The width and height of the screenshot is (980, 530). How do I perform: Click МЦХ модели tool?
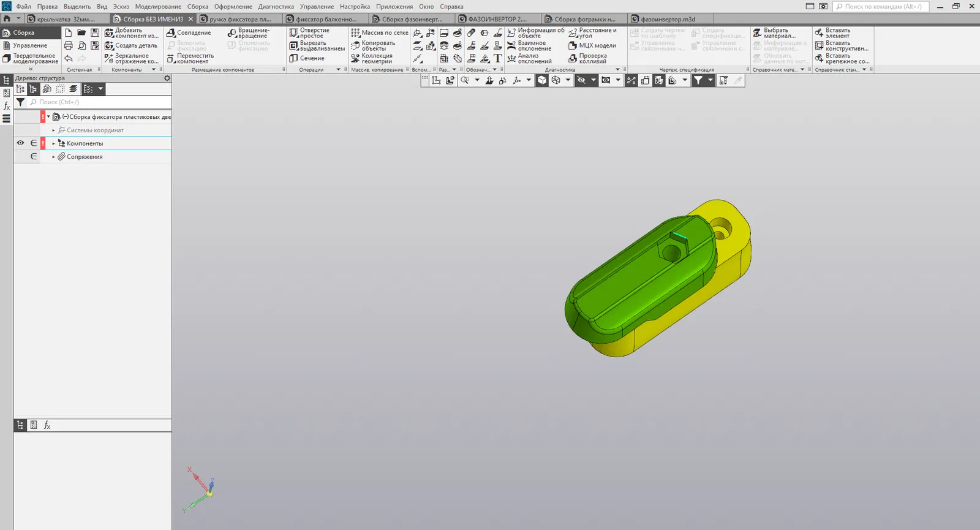(x=592, y=45)
